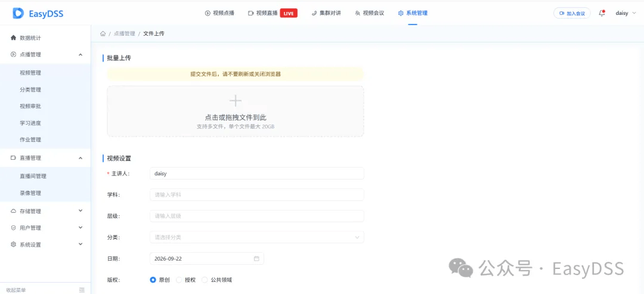Click the home icon in breadcrumb
This screenshot has width=644, height=294.
tap(103, 33)
